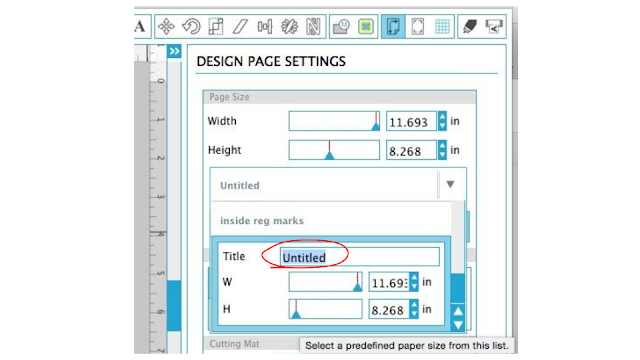Adjust the page Width slider

point(334,121)
